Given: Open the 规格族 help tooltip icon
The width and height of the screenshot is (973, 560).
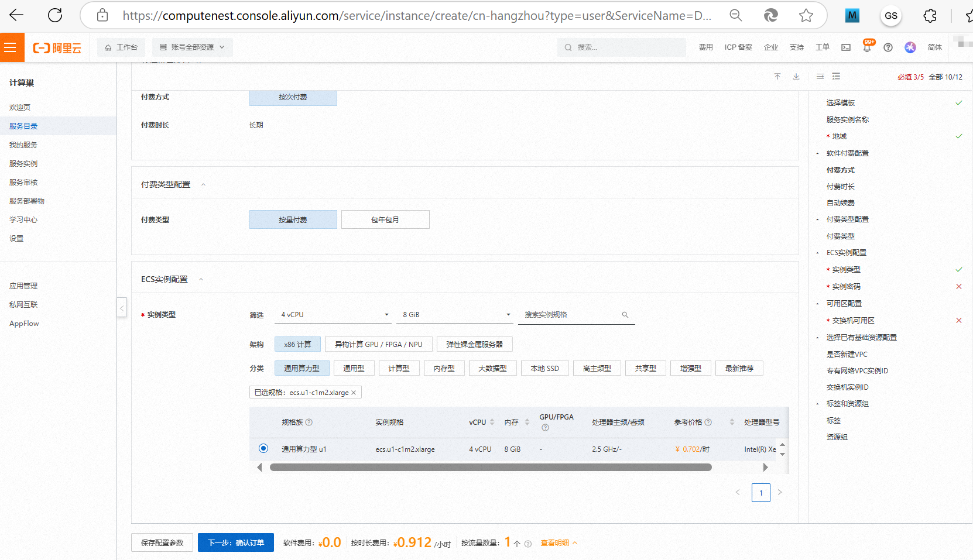Looking at the screenshot, I should 309,422.
